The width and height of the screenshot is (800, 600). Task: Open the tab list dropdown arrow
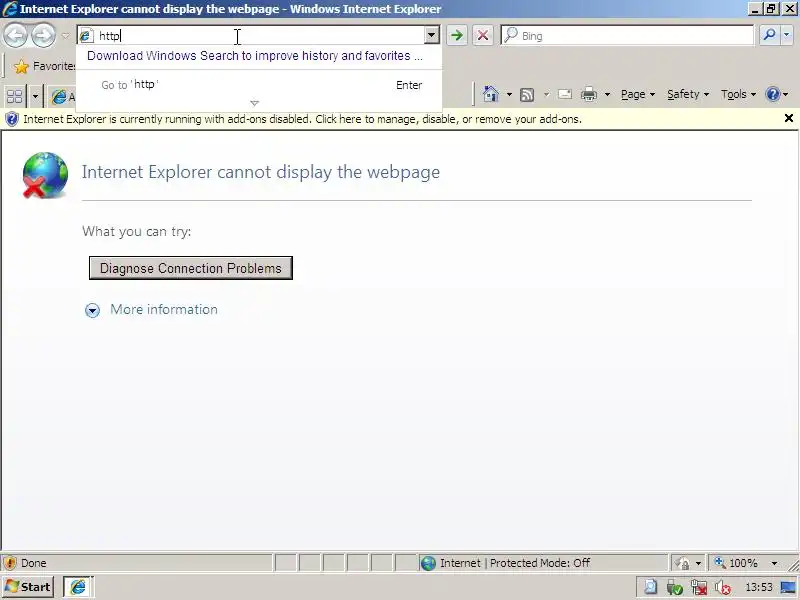[x=35, y=95]
